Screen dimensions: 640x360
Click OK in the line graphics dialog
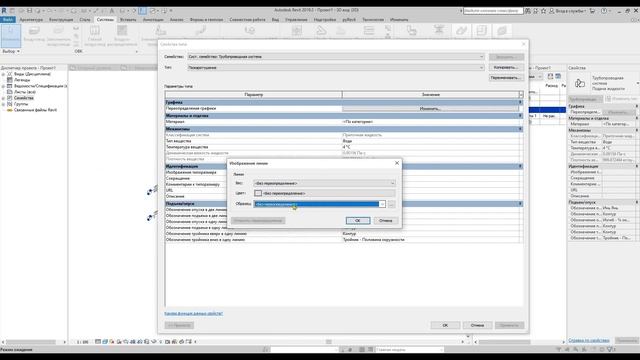point(358,220)
